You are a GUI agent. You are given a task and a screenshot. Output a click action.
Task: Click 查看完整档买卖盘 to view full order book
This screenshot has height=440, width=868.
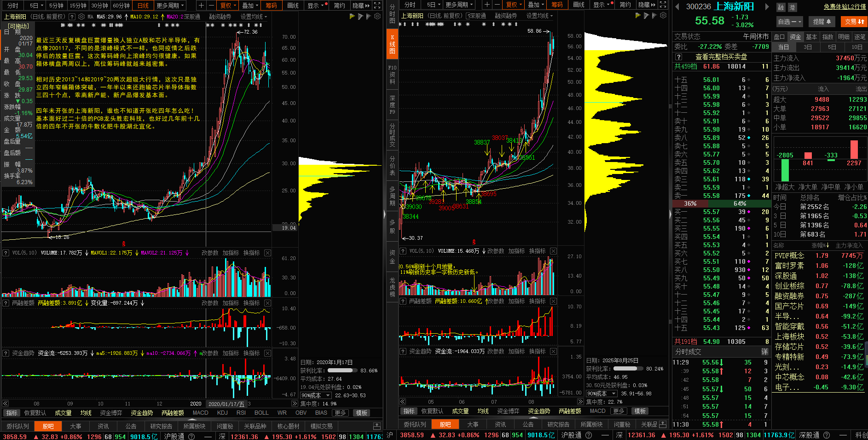[x=721, y=57]
